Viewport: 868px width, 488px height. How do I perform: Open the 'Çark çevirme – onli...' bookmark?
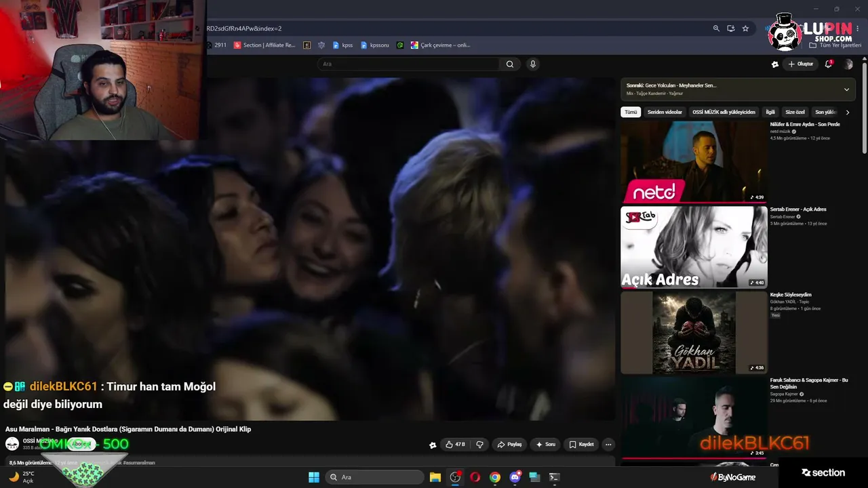click(440, 45)
